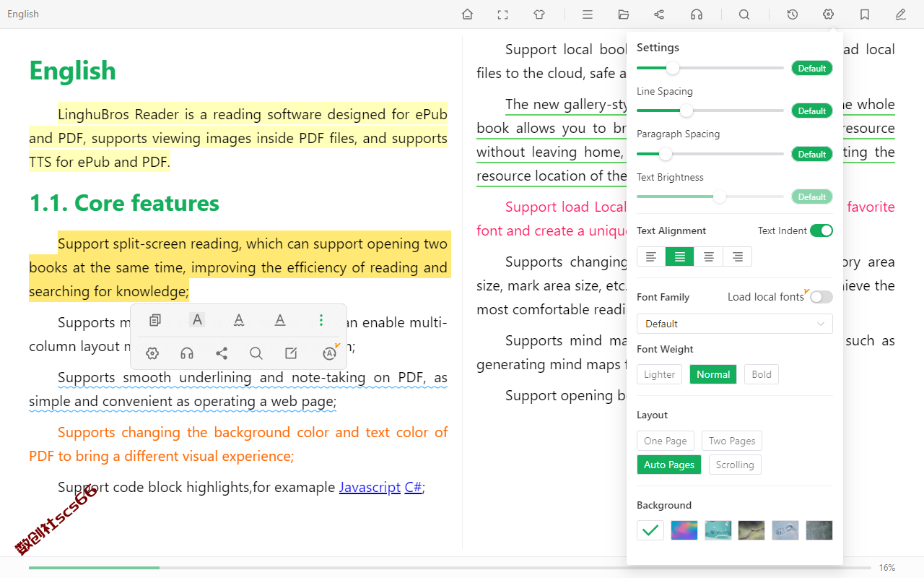Open search from the top toolbar magnifier

[x=744, y=14]
